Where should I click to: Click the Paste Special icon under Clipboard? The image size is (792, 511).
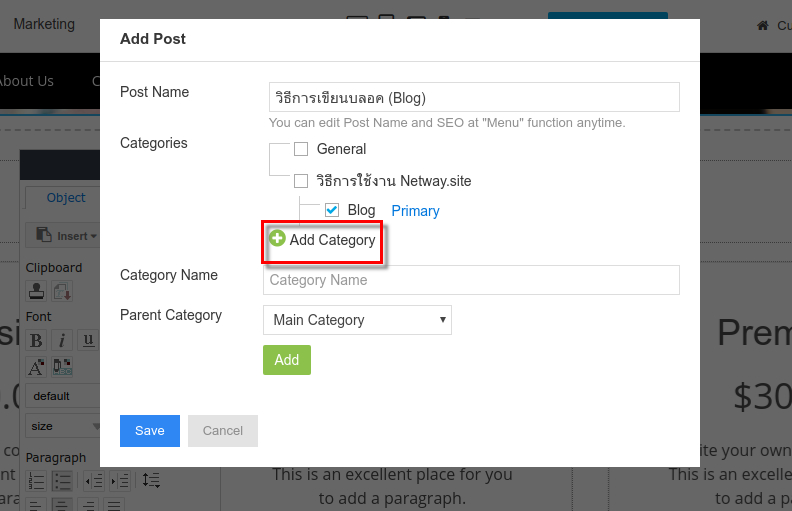coord(62,291)
